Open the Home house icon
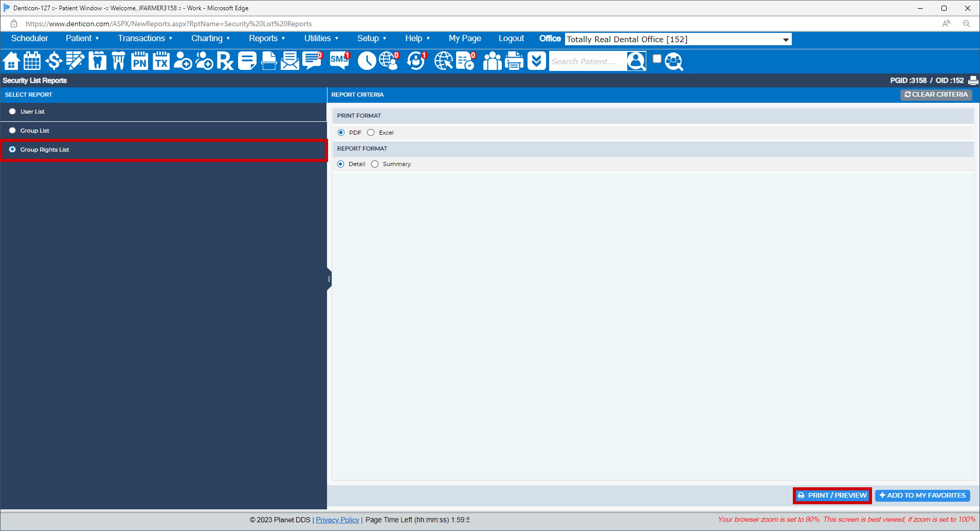 pos(11,61)
